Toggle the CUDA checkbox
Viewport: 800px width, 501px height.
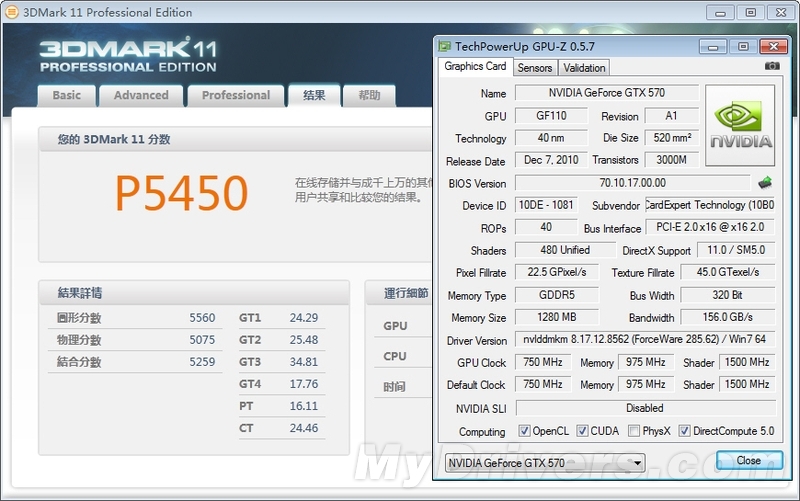tap(582, 431)
